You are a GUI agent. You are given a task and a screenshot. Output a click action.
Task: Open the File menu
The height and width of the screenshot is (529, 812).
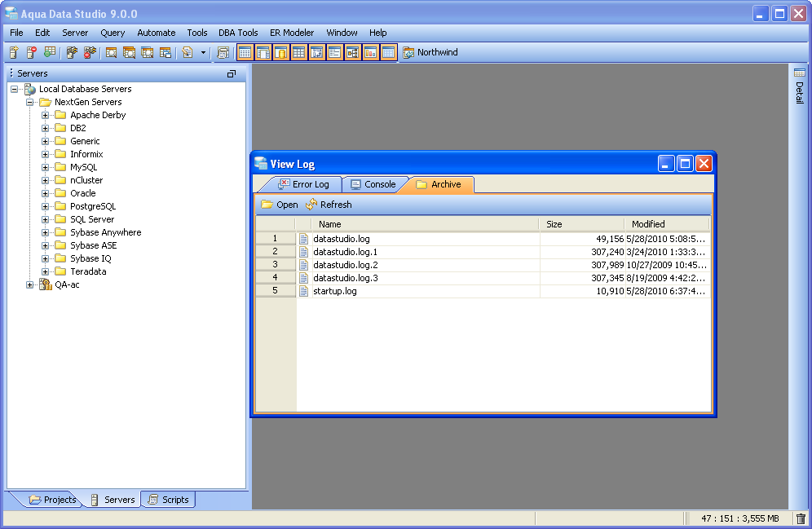coord(16,33)
